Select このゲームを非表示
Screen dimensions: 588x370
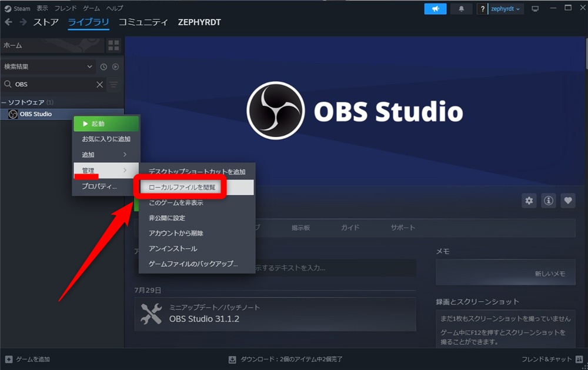[197, 202]
